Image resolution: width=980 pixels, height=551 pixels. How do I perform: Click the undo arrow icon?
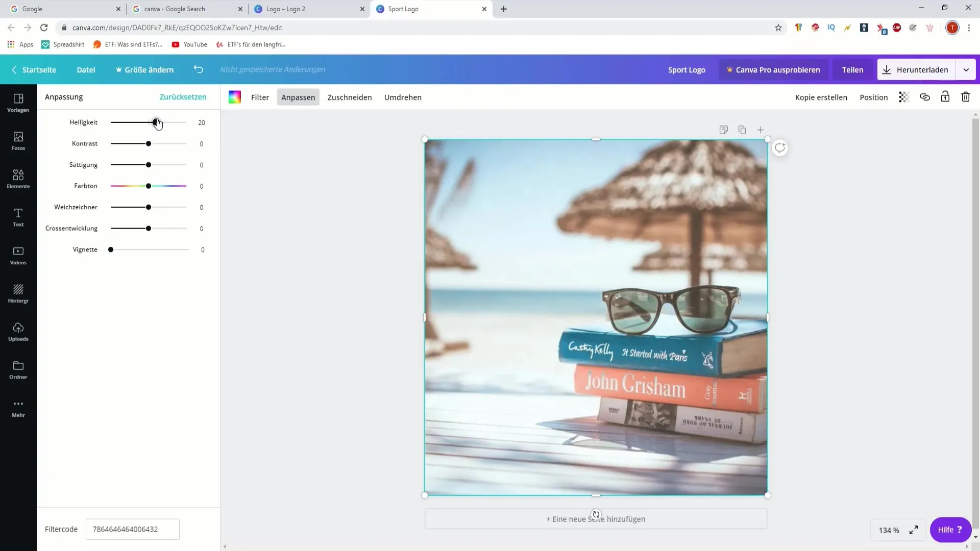199,69
